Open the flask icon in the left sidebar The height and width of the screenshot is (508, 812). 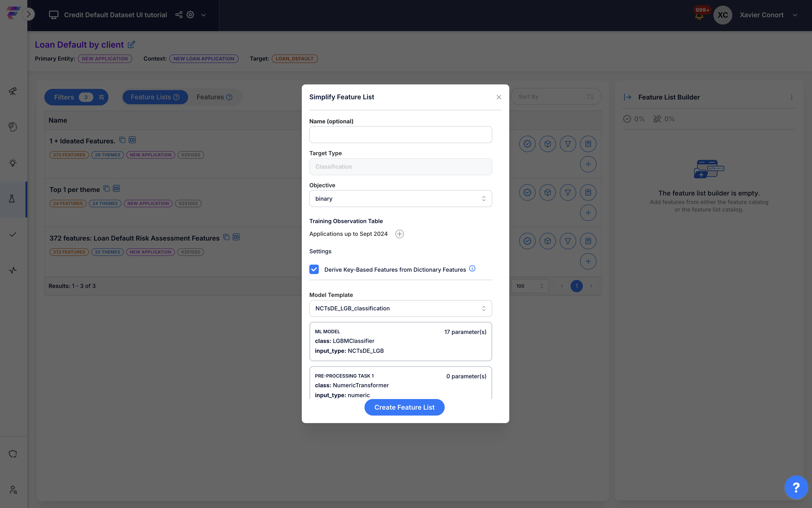coord(12,199)
